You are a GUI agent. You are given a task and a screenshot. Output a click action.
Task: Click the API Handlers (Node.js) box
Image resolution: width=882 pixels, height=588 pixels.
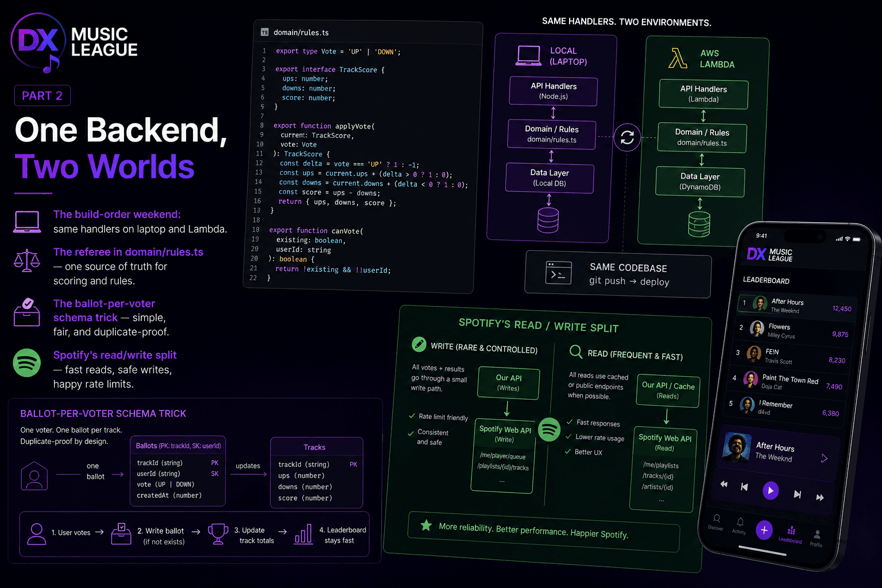(554, 91)
